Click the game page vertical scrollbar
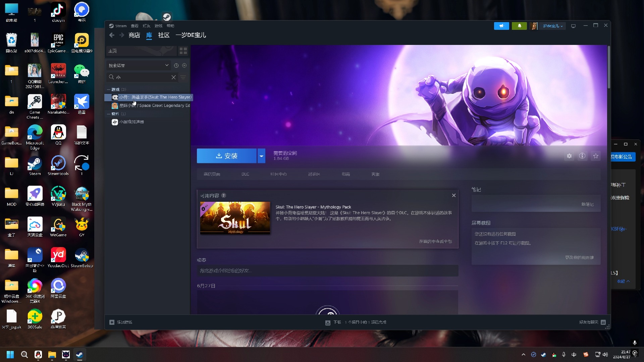Screen dimensions: 644x362 (x=609, y=67)
